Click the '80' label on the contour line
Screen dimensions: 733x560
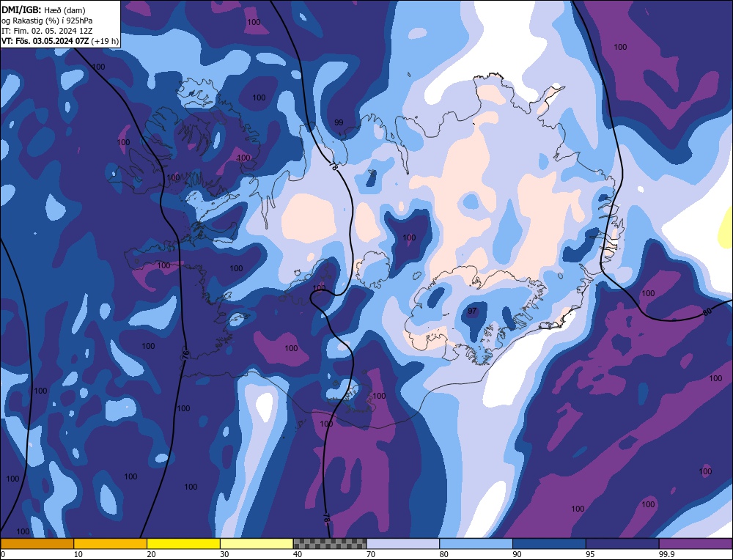pyautogui.click(x=707, y=312)
